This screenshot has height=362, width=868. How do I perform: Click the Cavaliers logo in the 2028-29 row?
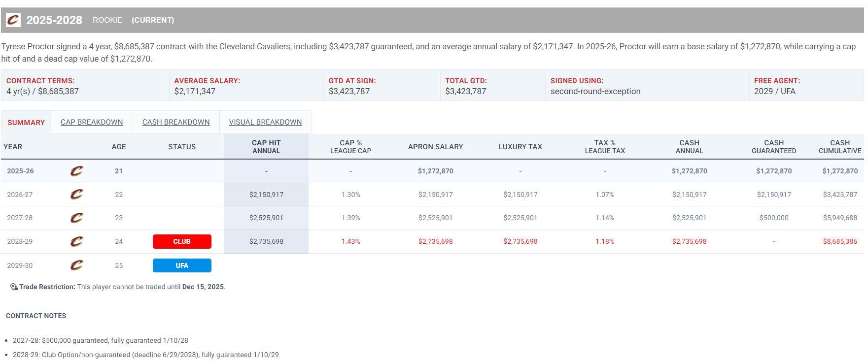(76, 241)
